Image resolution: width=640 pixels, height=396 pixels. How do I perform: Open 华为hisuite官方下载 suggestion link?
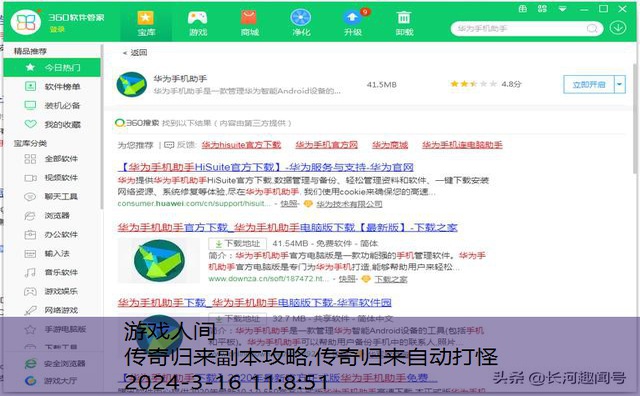pos(241,145)
